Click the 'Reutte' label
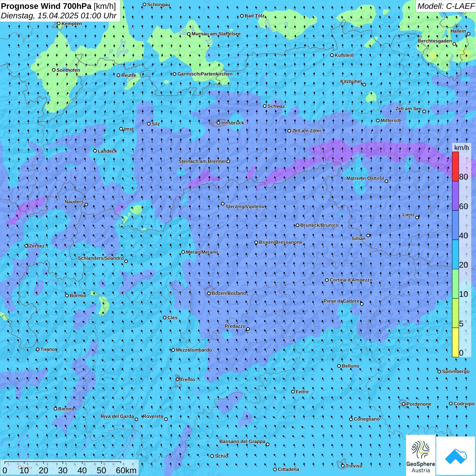476x476 pixels. [129, 75]
